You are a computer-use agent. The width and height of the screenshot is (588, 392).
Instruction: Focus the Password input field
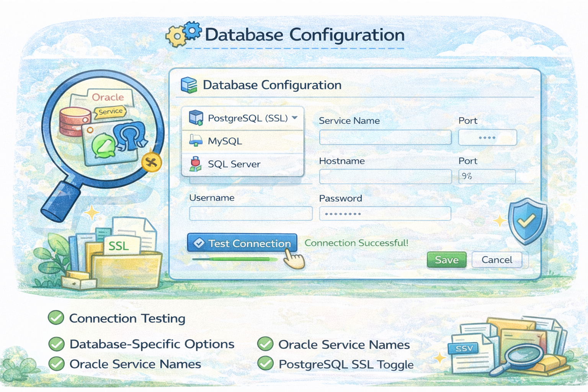coord(385,214)
